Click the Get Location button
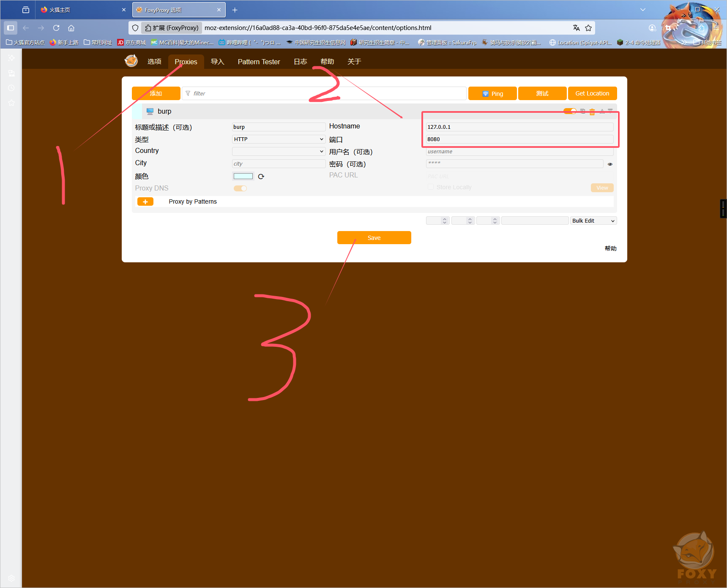Image resolution: width=727 pixels, height=588 pixels. click(592, 93)
